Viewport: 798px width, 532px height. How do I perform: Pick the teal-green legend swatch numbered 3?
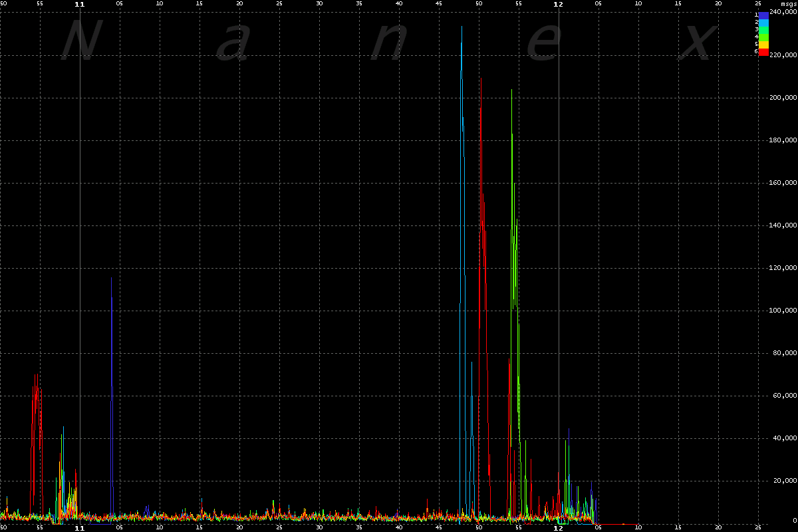tap(764, 29)
